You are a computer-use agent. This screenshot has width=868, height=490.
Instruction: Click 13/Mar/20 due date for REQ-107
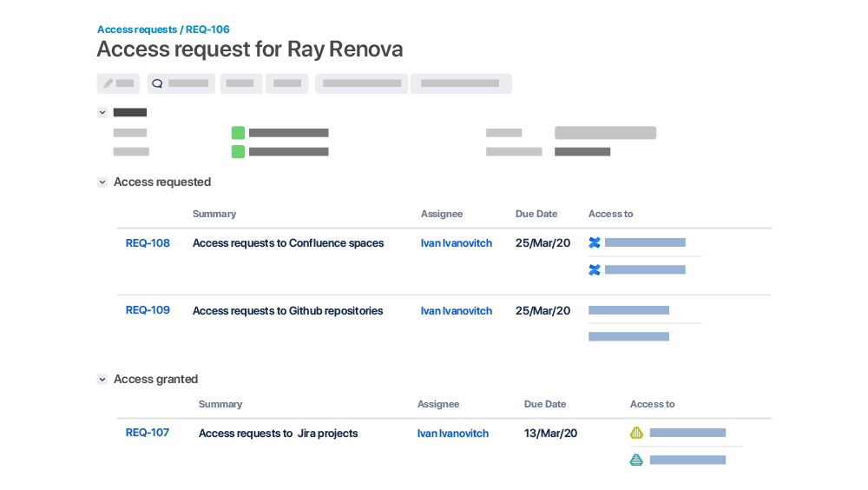pyautogui.click(x=551, y=433)
